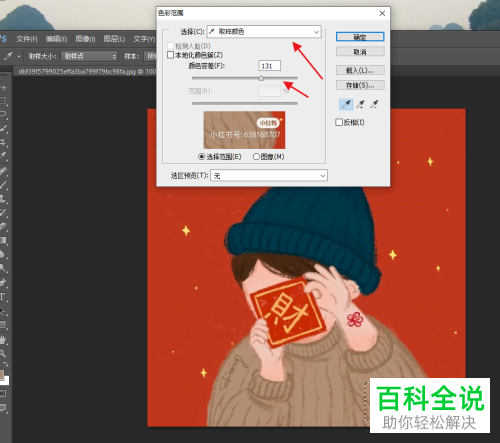Tick the 反相 invert checkbox

(339, 122)
